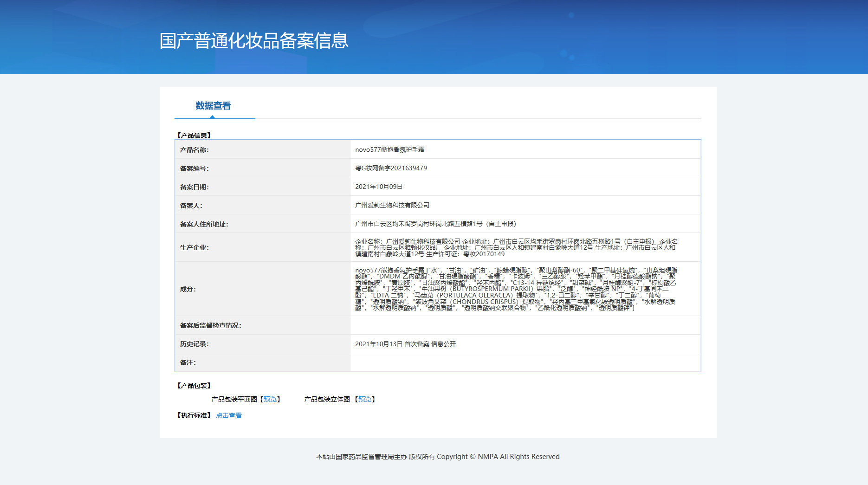Screen dimensions: 868x485
Task: Click filing number 粤G妆网备字2021639479
Action: click(391, 168)
